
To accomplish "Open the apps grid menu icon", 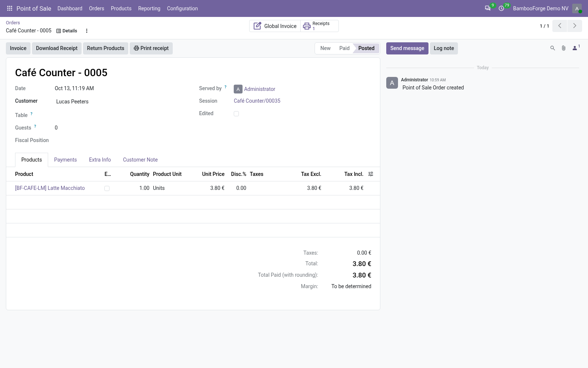I will tap(10, 8).
